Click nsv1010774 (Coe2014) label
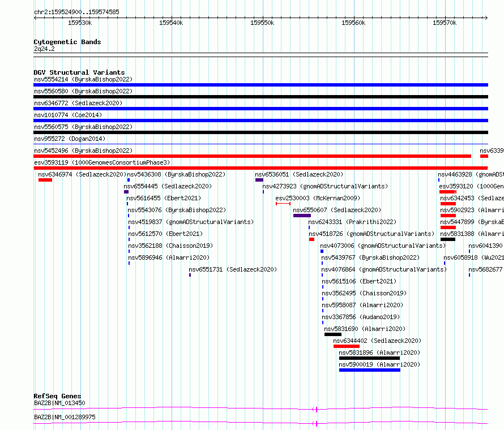This screenshot has height=430, width=504. tap(68, 115)
